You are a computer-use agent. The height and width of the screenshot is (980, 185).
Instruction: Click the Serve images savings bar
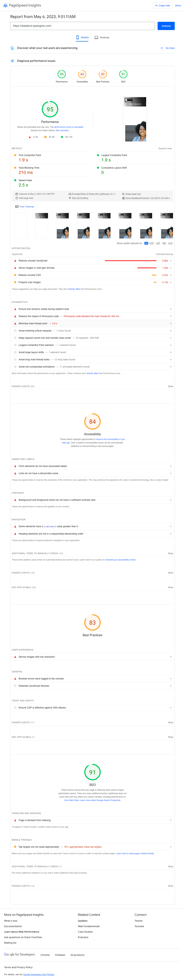click(147, 268)
